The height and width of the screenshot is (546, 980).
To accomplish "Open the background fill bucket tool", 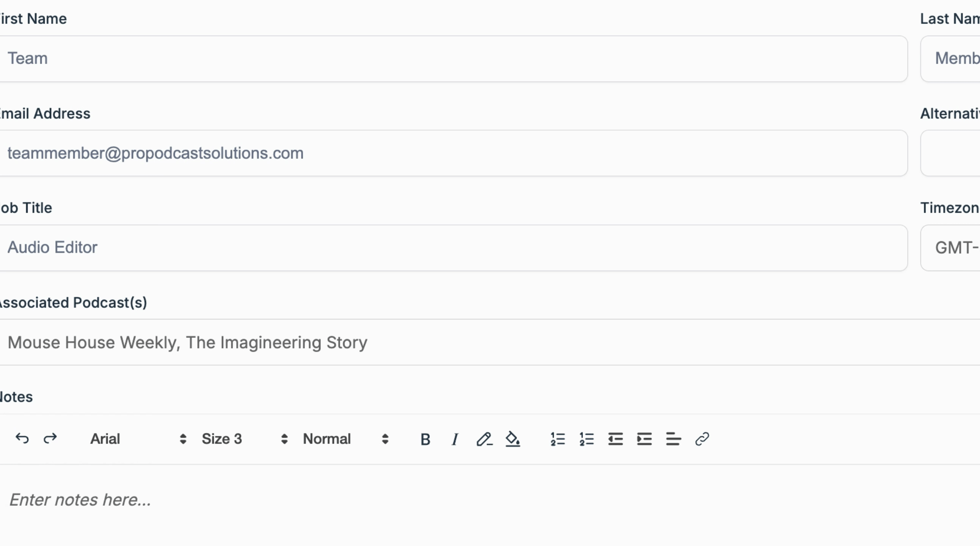I will click(513, 439).
